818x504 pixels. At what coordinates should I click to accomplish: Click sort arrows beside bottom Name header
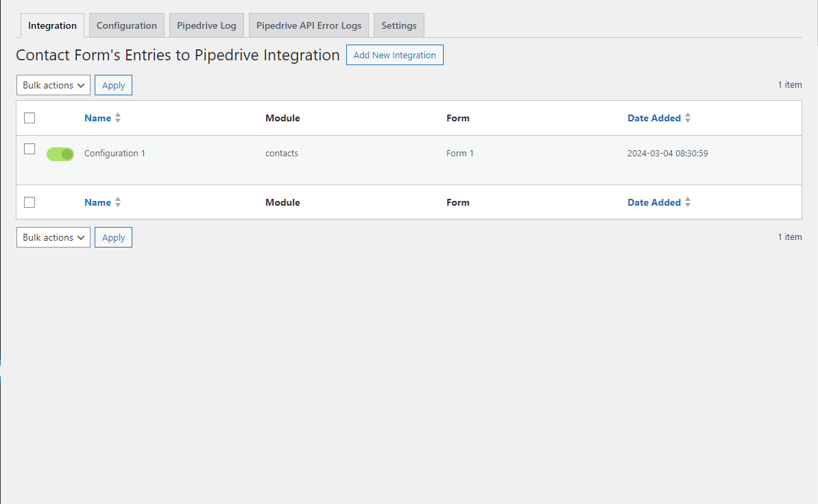pos(118,202)
